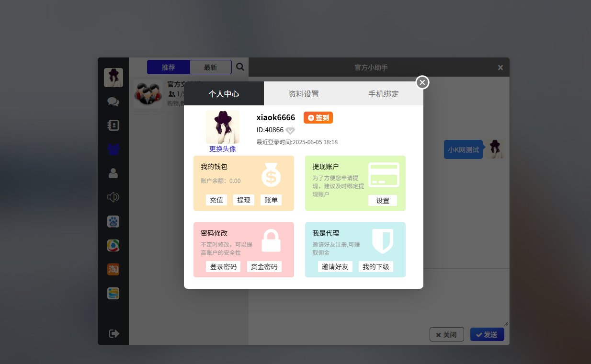Open the contacts address book icon
The height and width of the screenshot is (364, 591).
113,125
